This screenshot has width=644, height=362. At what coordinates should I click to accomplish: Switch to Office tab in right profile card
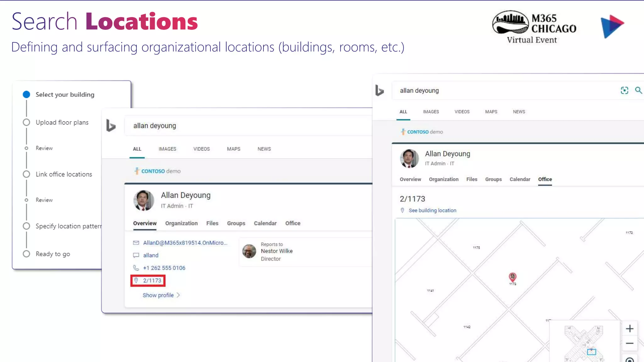(545, 179)
